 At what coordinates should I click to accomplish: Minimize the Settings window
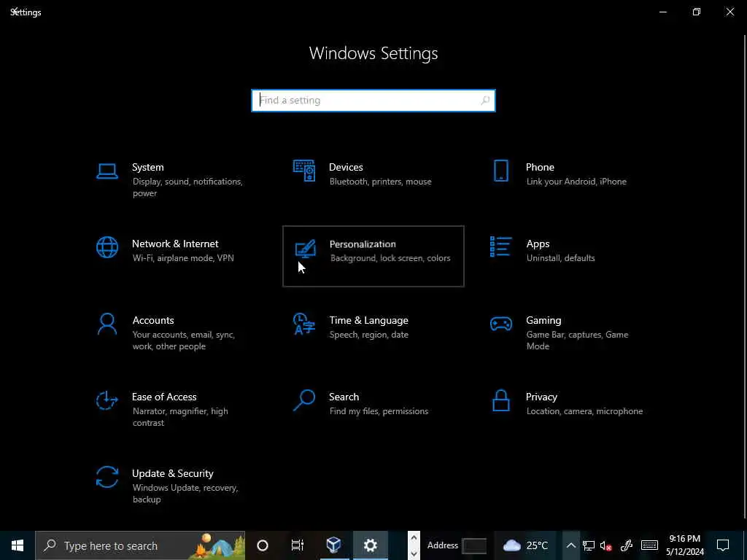(662, 12)
